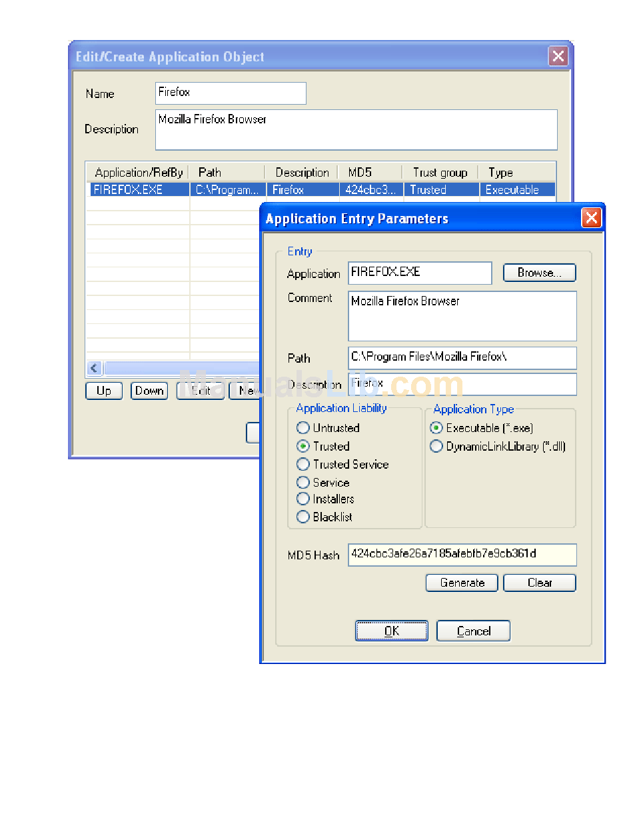Click the Type column header
Screen dimensions: 633x840
click(516, 173)
